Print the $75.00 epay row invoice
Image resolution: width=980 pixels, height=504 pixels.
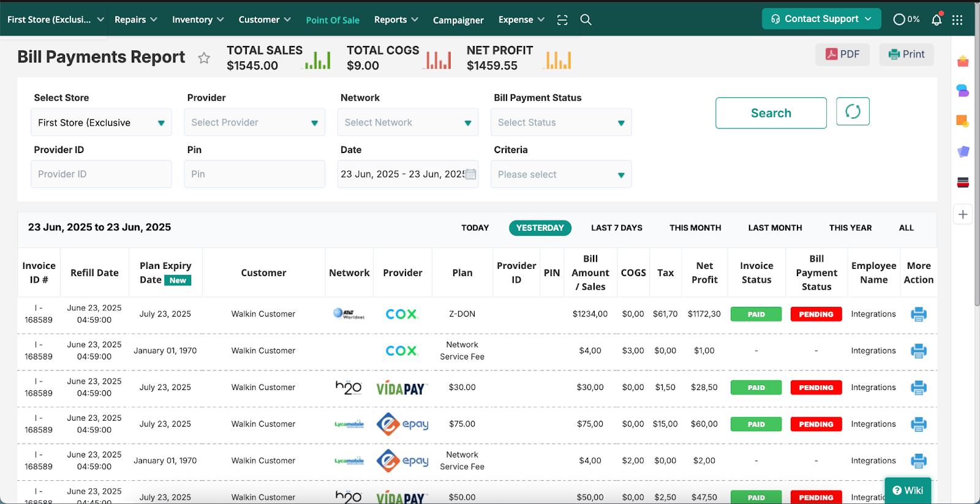(x=919, y=424)
